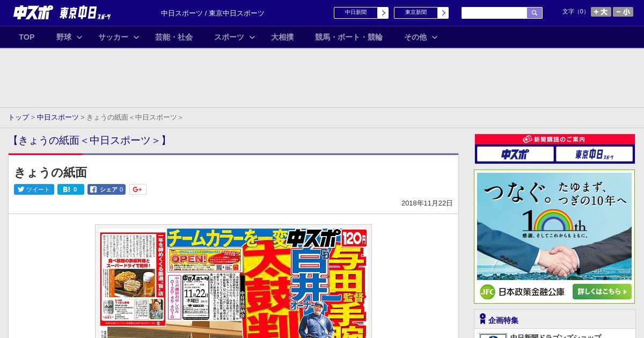
Task: Click 詳しくはこちら button in ad
Action: coord(602,291)
